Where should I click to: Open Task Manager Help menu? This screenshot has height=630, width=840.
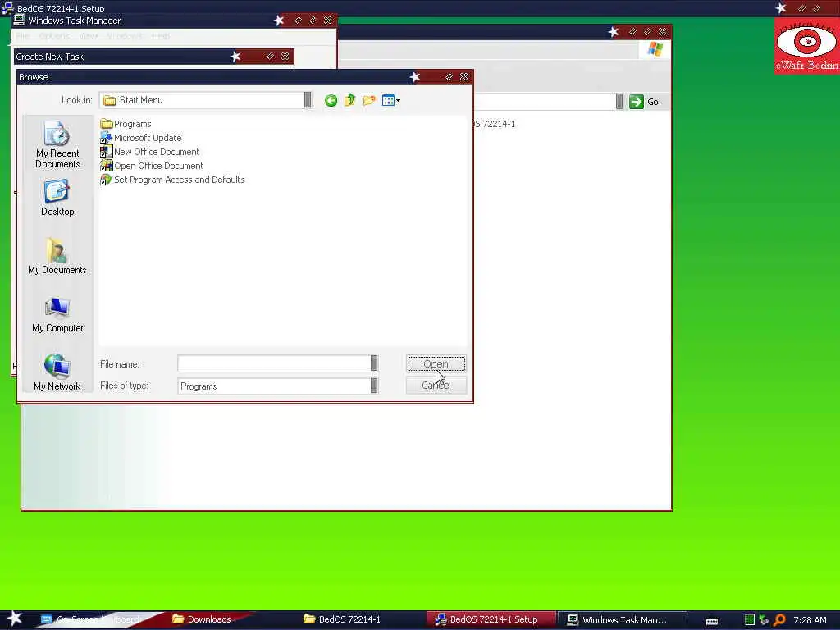[x=161, y=36]
